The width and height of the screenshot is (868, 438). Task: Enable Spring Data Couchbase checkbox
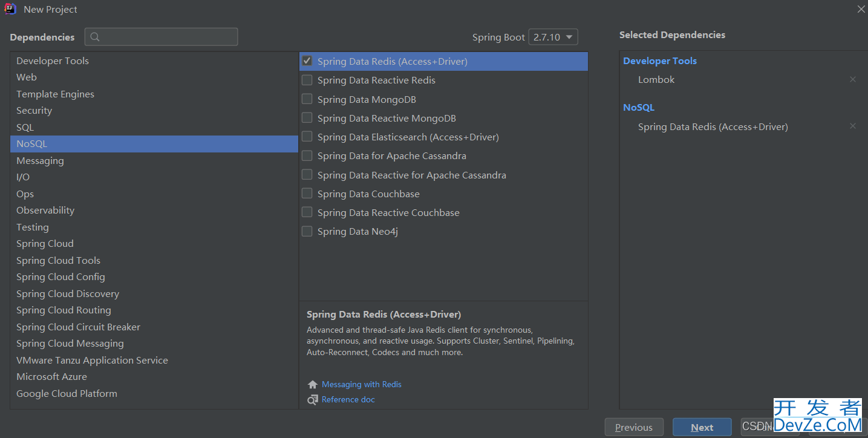tap(307, 194)
